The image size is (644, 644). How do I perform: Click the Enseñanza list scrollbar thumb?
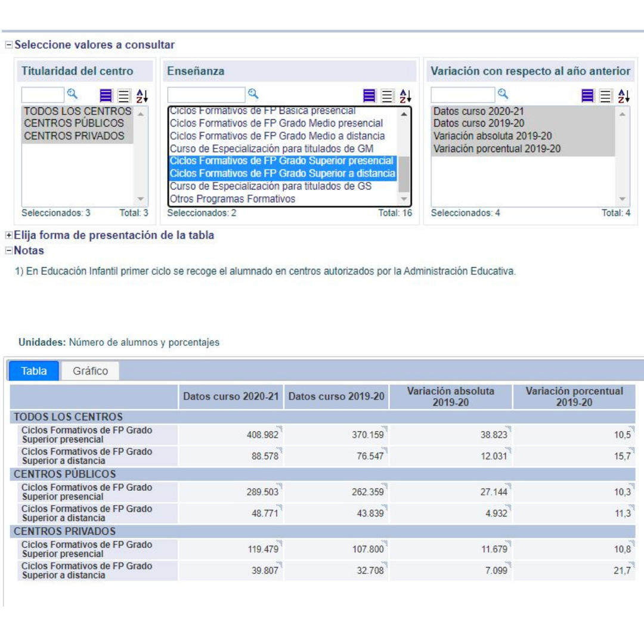[x=404, y=174]
